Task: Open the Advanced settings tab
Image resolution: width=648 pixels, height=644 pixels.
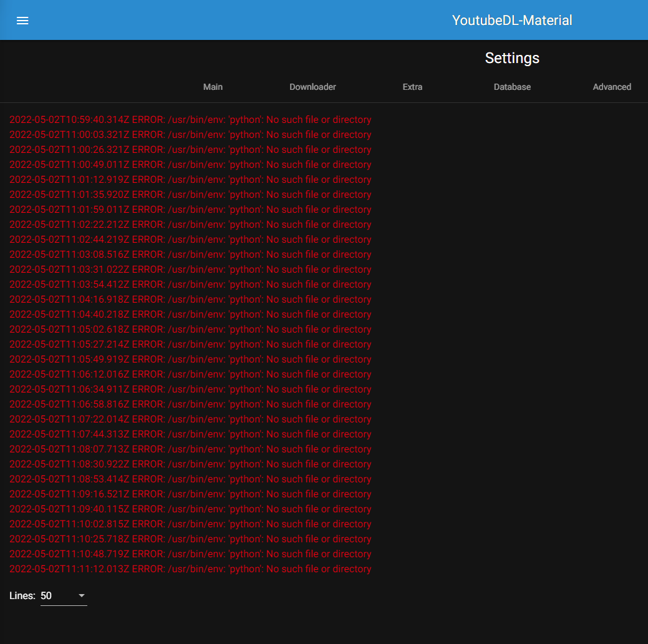Action: (x=612, y=87)
